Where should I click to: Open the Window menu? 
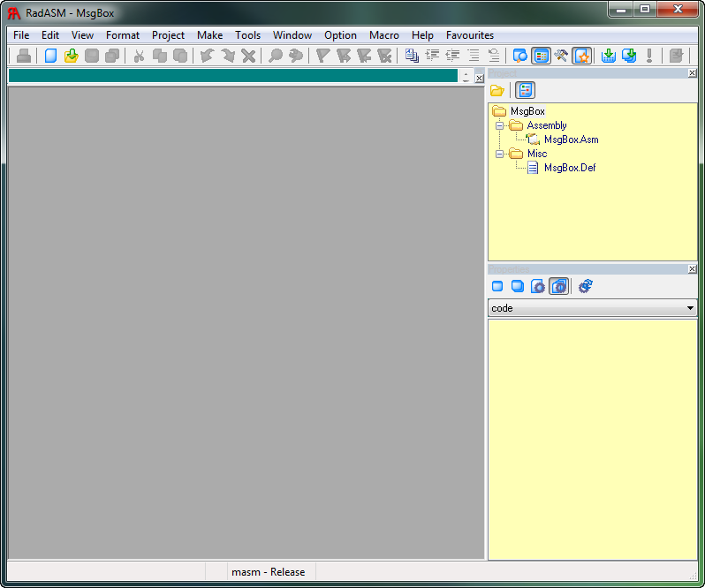(x=292, y=35)
